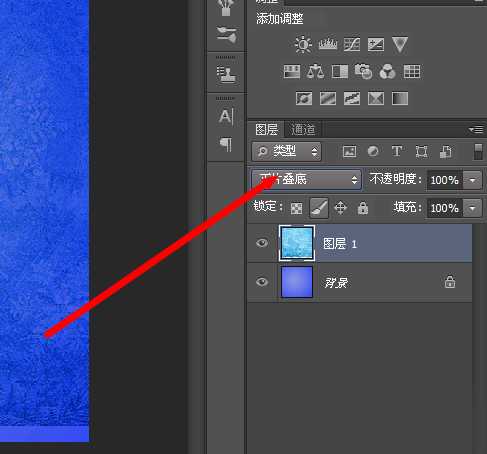Open the Character panel icon

coord(226,117)
